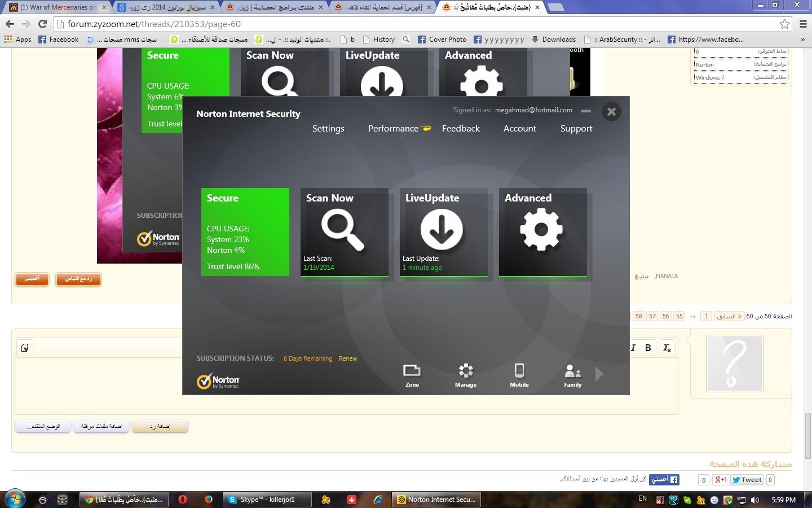This screenshot has width=812, height=508.
Task: Click the address bar showing forum.zyzoom.net
Action: click(417, 24)
